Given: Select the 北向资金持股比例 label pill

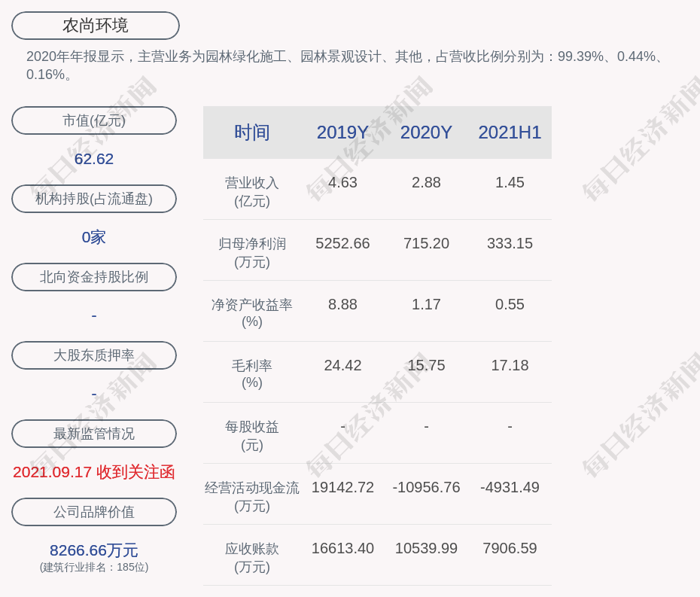Looking at the screenshot, I should click(94, 277).
